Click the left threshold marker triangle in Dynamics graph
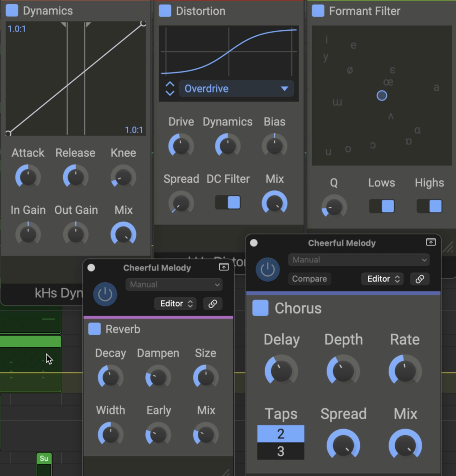Image resolution: width=456 pixels, height=476 pixels. 64,25
